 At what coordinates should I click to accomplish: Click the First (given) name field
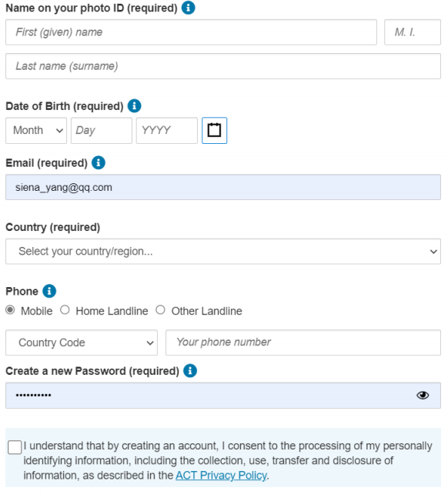(191, 32)
